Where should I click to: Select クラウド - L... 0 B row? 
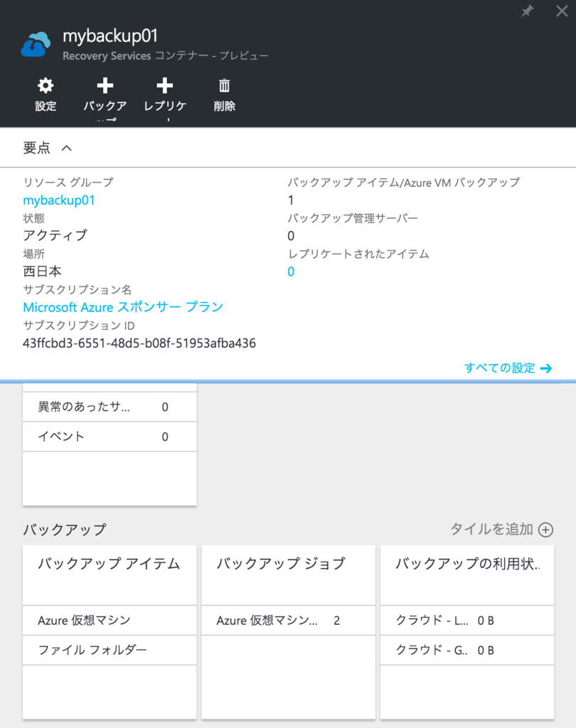click(467, 620)
